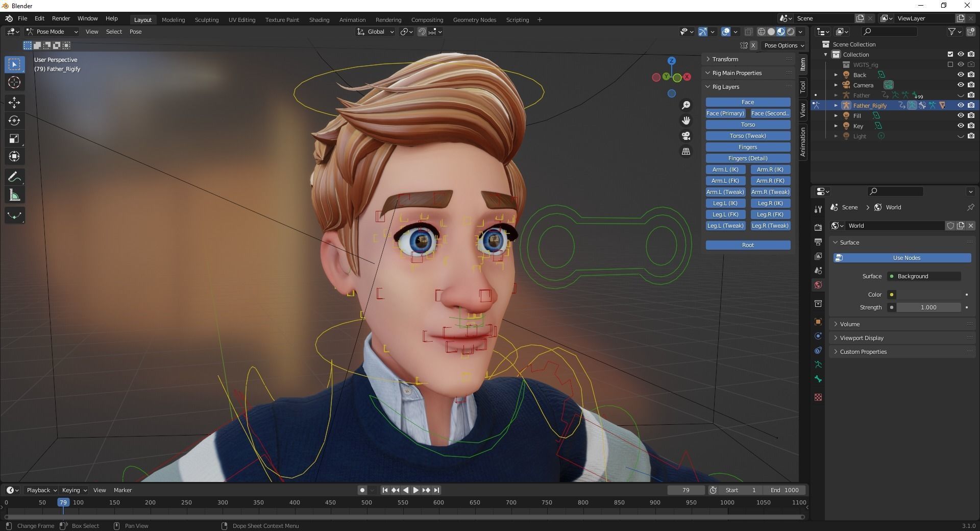Open View Layer properties tab
Viewport: 980px width, 531px height.
coord(818,256)
